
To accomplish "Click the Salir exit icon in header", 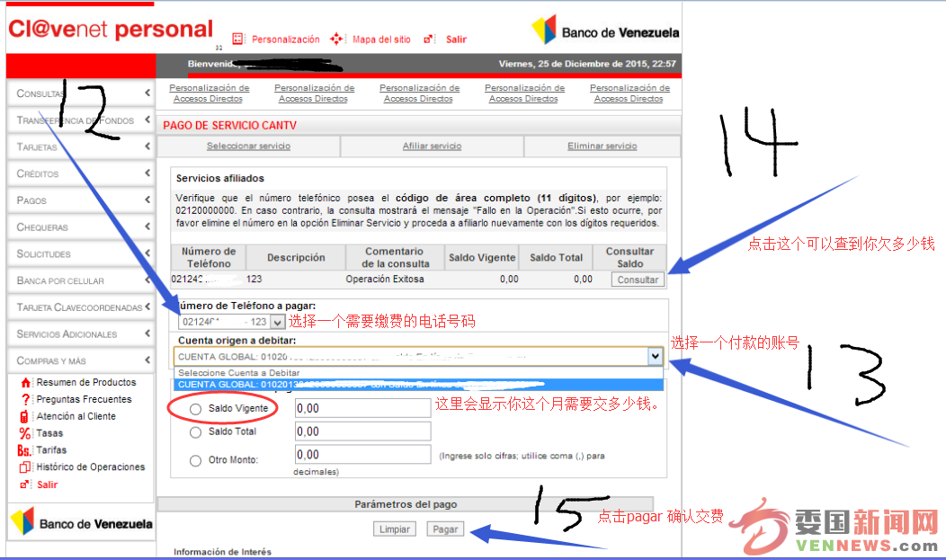I will 428,40.
